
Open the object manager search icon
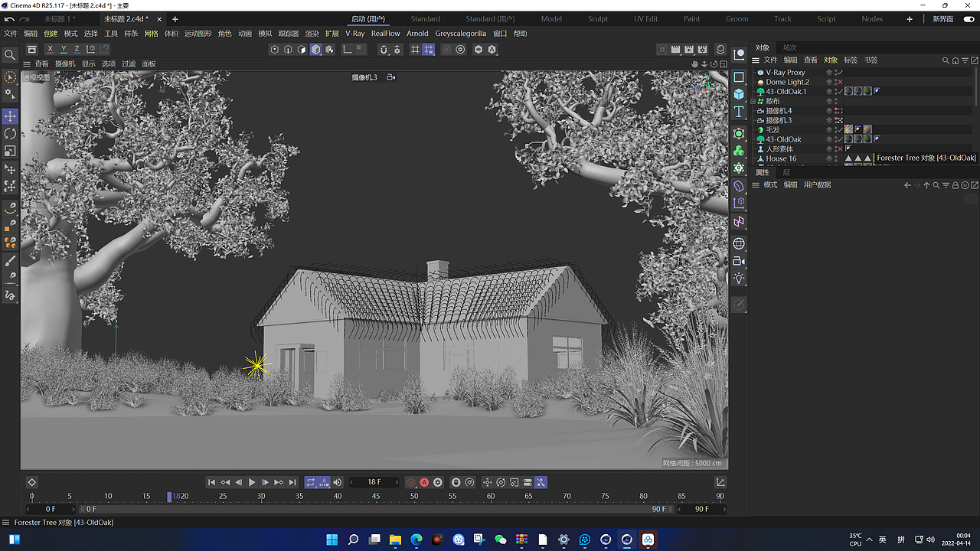(946, 60)
